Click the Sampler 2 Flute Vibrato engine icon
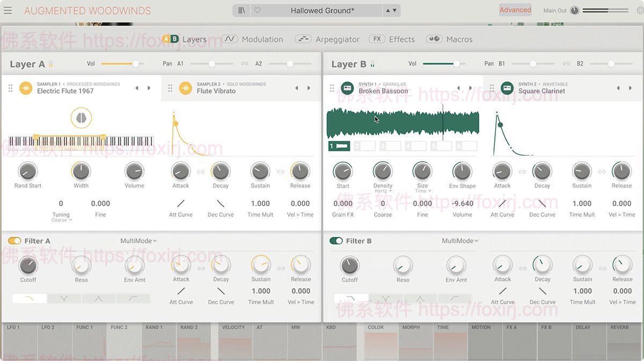Image resolution: width=644 pixels, height=361 pixels. pos(186,88)
